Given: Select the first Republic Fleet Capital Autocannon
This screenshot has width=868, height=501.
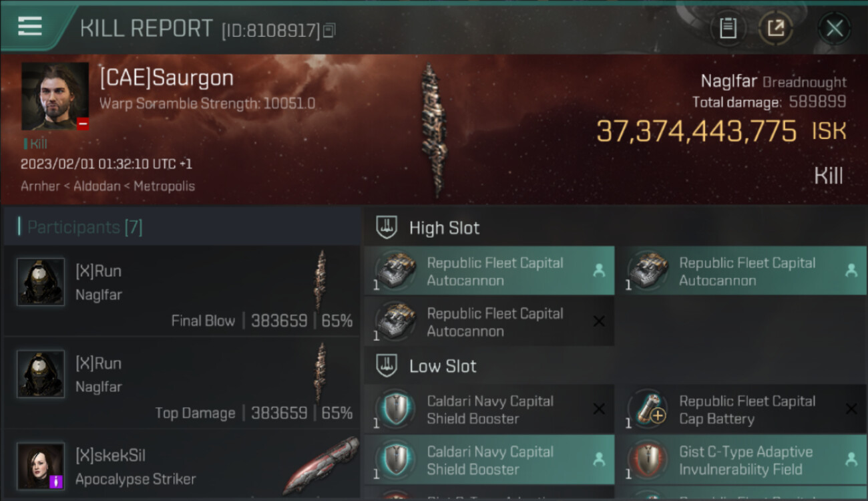Looking at the screenshot, I should pos(489,271).
